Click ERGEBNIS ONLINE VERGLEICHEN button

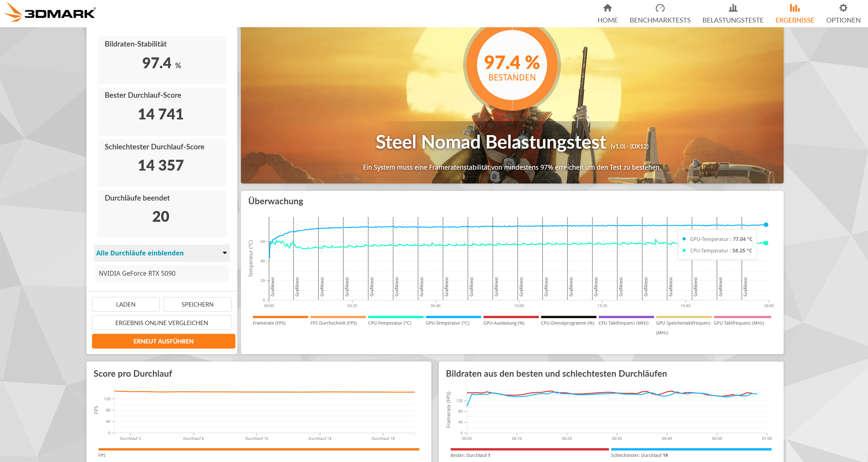tap(161, 323)
